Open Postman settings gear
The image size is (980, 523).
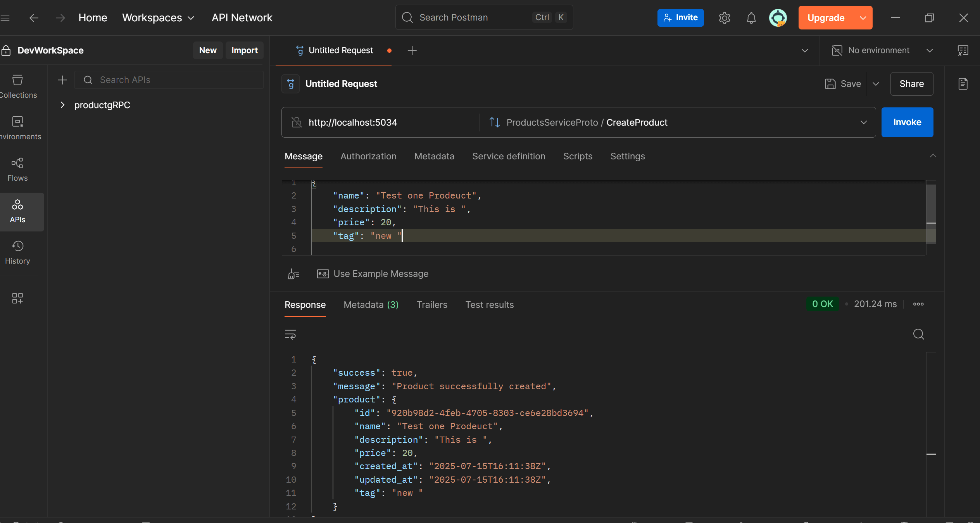pos(724,17)
